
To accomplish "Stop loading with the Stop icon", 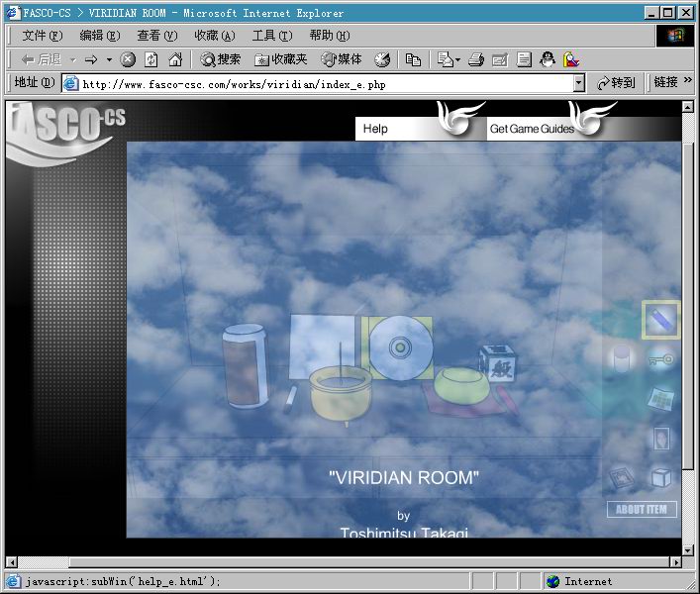I will pos(128,59).
